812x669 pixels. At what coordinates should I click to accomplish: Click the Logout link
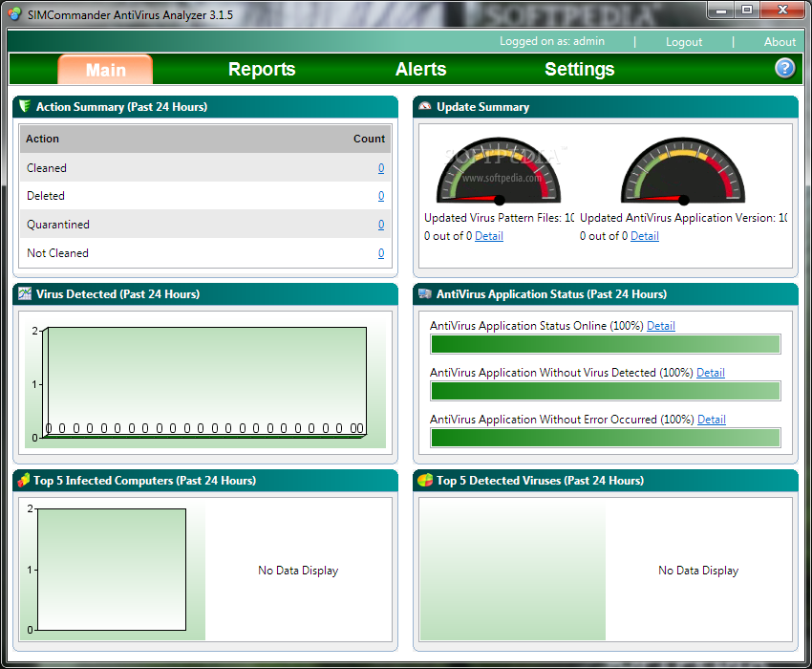point(684,42)
